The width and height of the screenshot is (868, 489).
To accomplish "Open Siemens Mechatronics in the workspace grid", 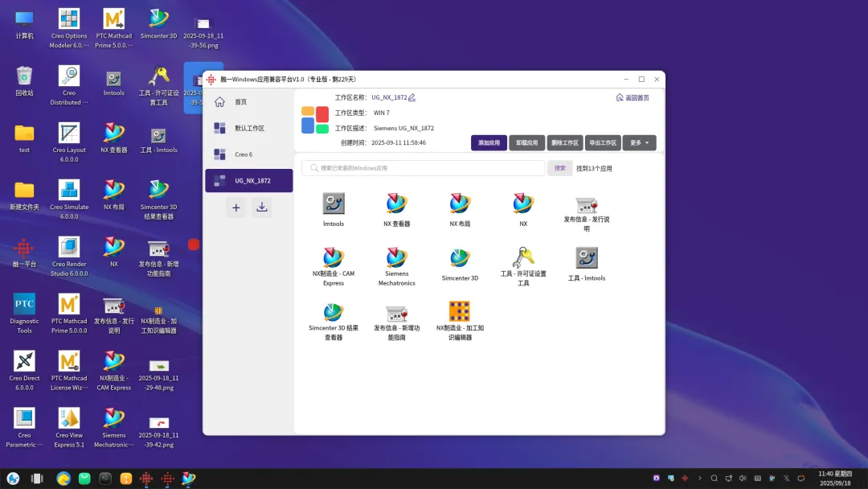I will (x=396, y=266).
